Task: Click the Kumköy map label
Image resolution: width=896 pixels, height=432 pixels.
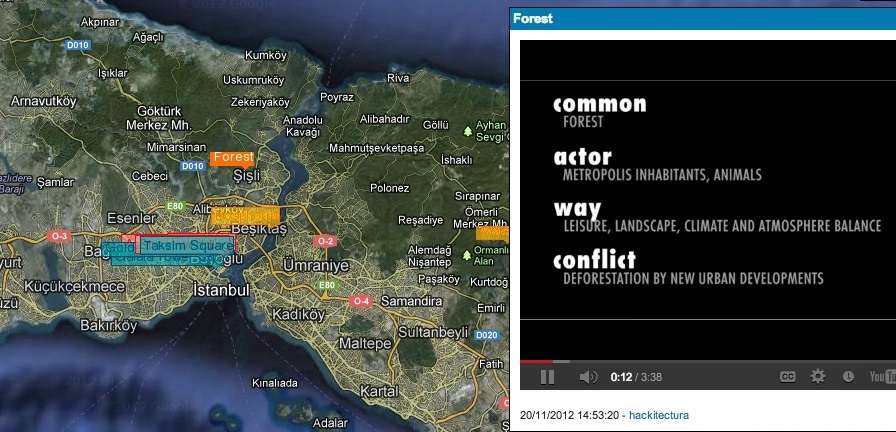Action: [x=265, y=55]
